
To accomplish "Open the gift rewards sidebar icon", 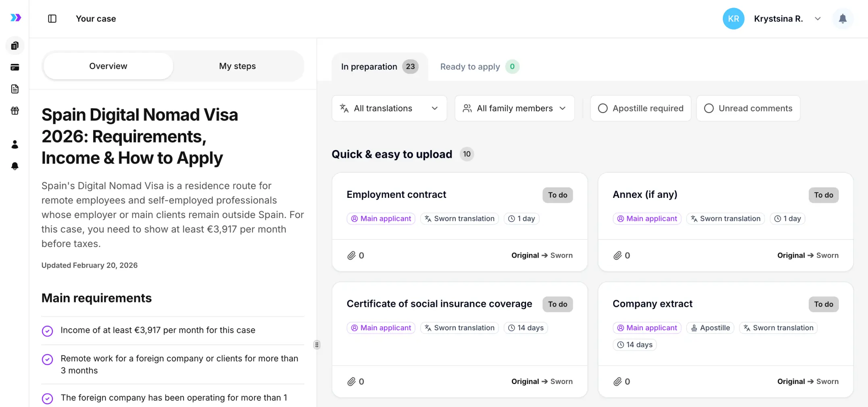I will (15, 111).
